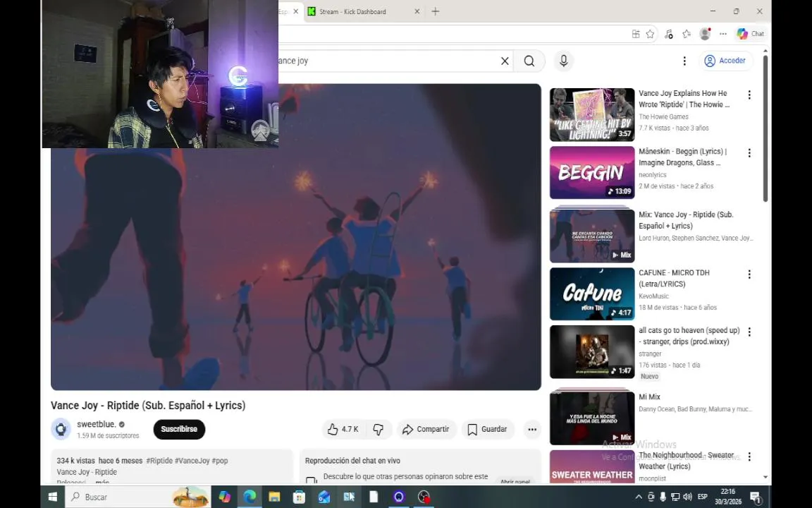
Task: Clear the YouTube search box text
Action: 505,61
